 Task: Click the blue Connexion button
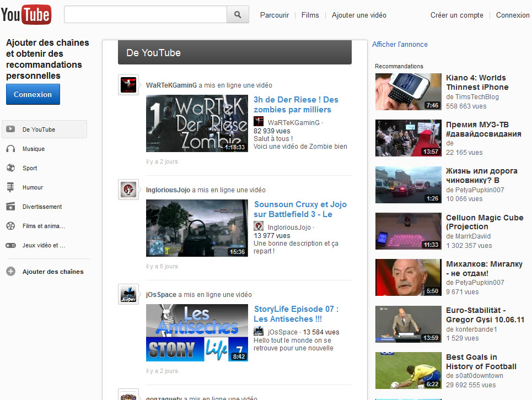point(33,94)
